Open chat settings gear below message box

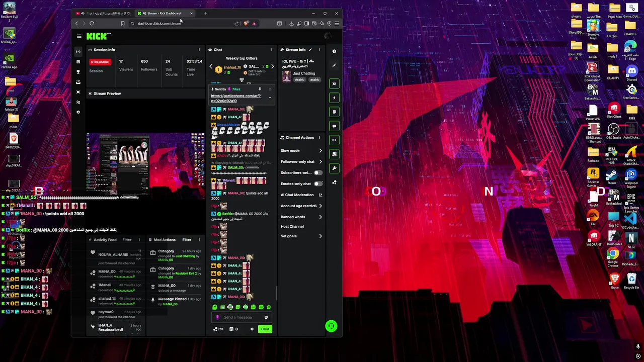tap(252, 329)
